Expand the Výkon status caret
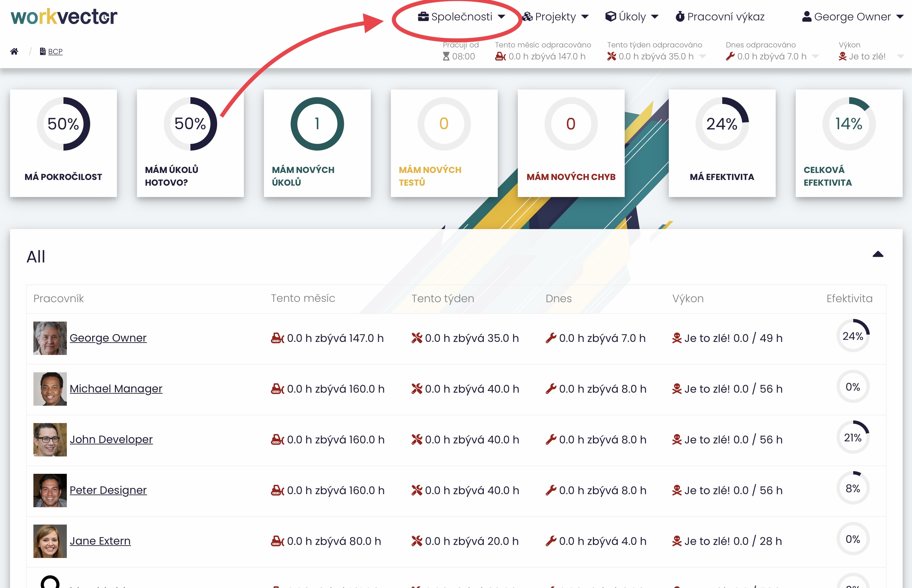The image size is (912, 588). click(x=900, y=56)
